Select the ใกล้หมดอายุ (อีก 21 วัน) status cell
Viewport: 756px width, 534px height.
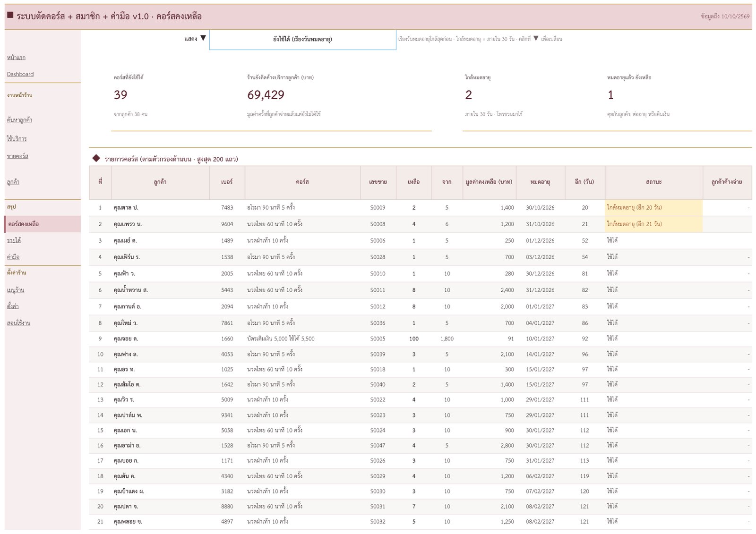tap(653, 224)
